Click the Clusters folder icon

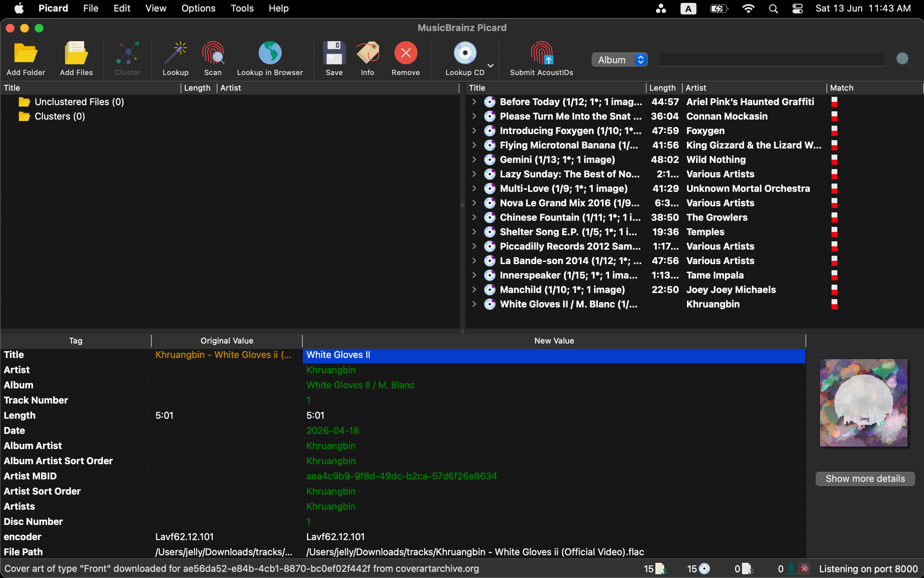[x=25, y=116]
